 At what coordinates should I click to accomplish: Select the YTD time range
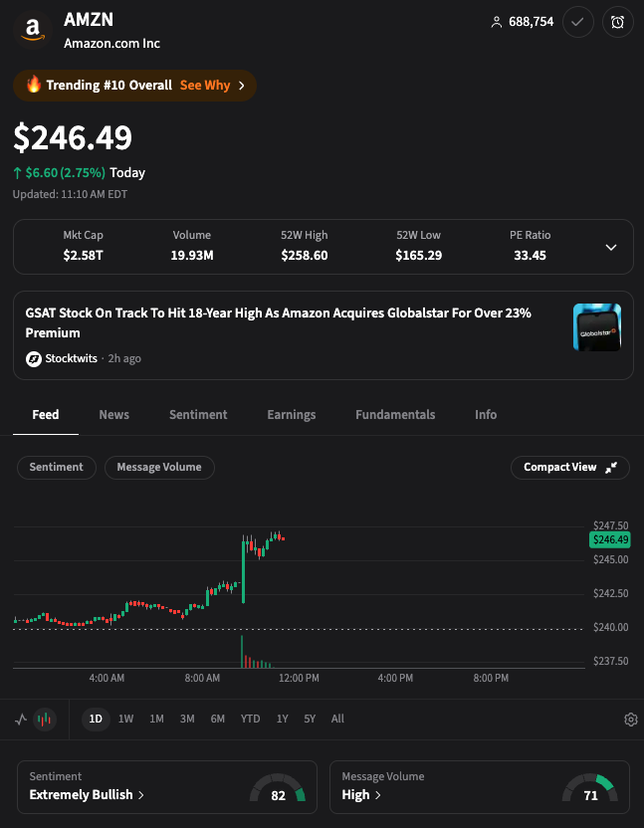coord(251,719)
